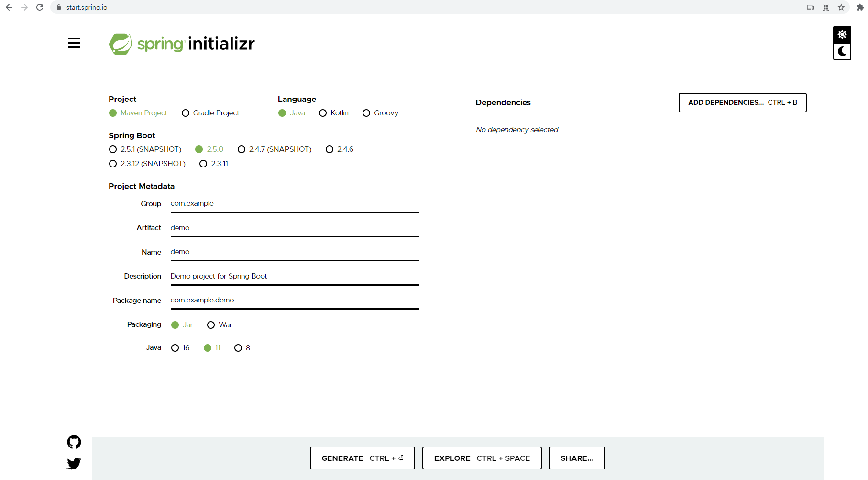Select Spring Boot 2.3.12 (SNAPSHOT)
Viewport: 868px width, 480px height.
click(147, 164)
